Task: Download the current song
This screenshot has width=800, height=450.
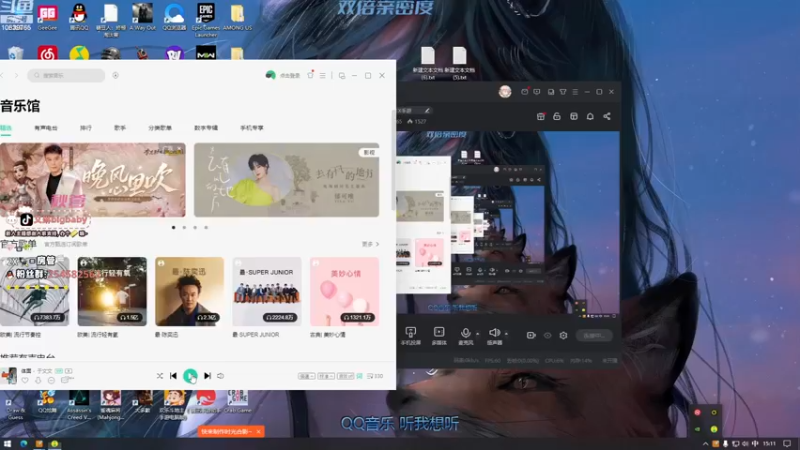Action: point(38,380)
